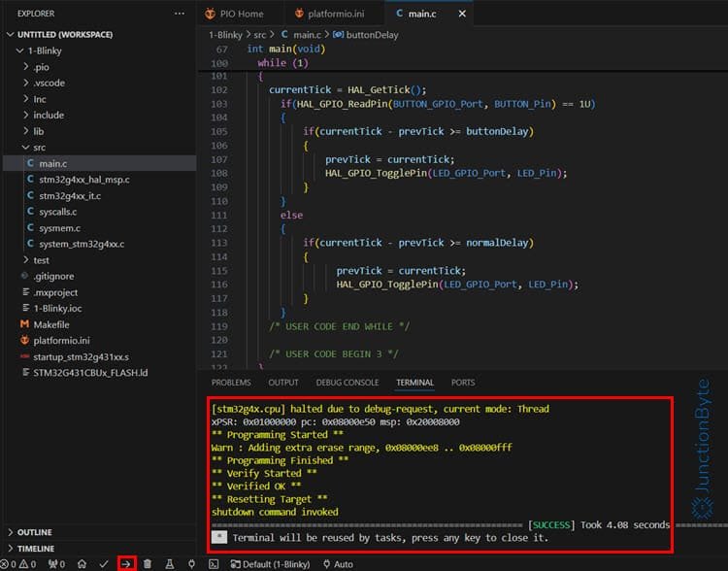
Task: Open the OUTPUT panel tab
Action: click(x=283, y=383)
